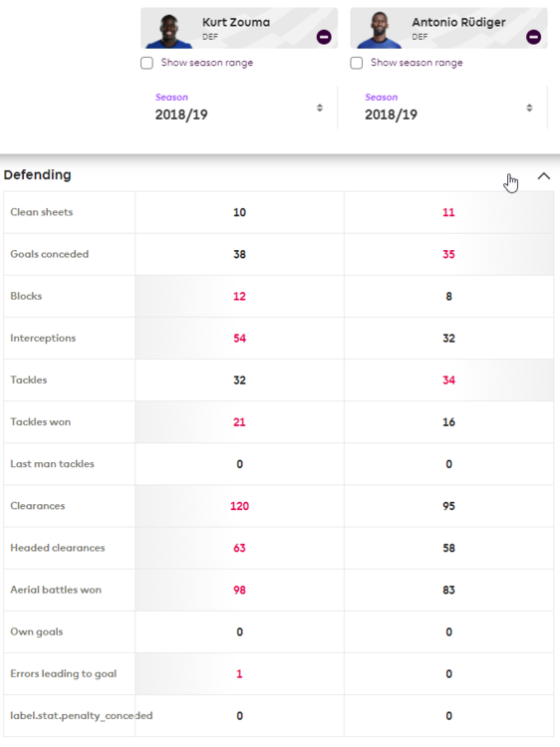The image size is (560, 747).
Task: Click the Interceptions row label
Action: 43,339
